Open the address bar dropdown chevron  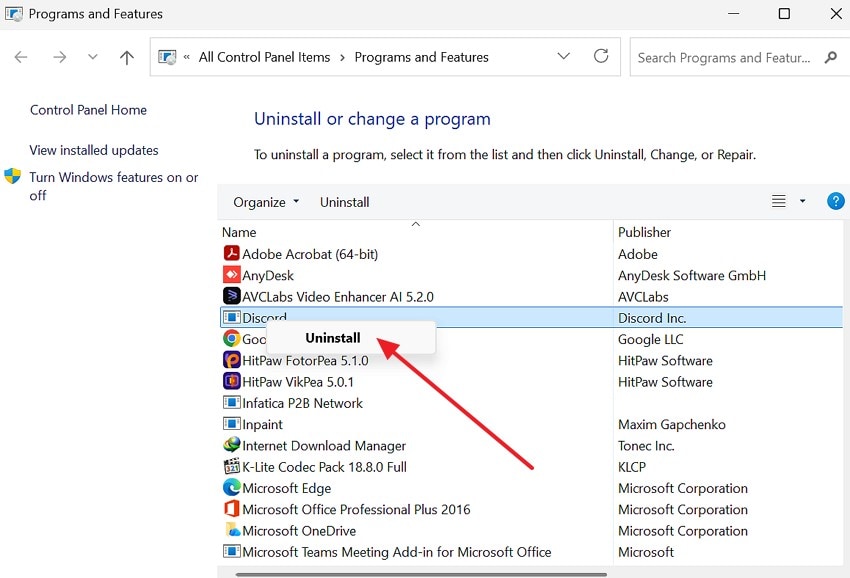pos(563,57)
